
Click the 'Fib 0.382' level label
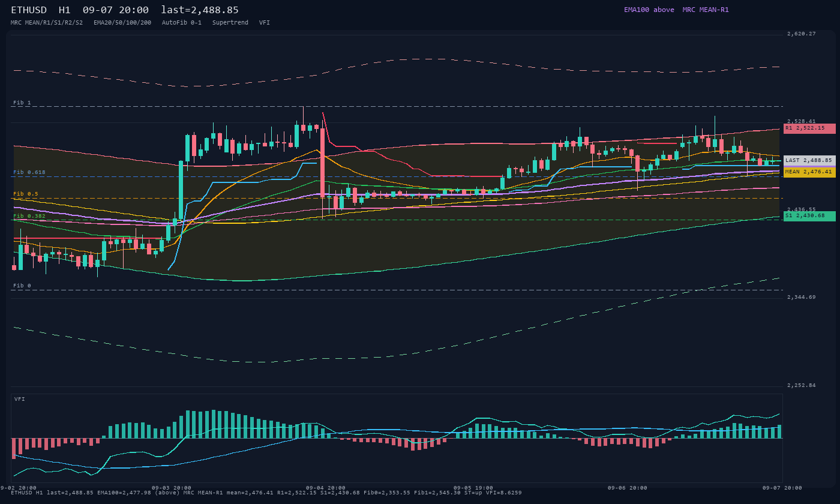point(29,216)
